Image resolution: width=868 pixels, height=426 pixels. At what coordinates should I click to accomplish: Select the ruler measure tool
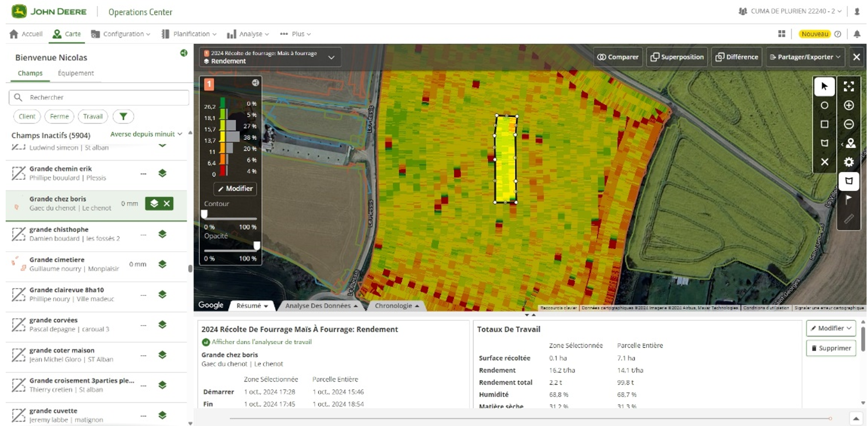[849, 219]
